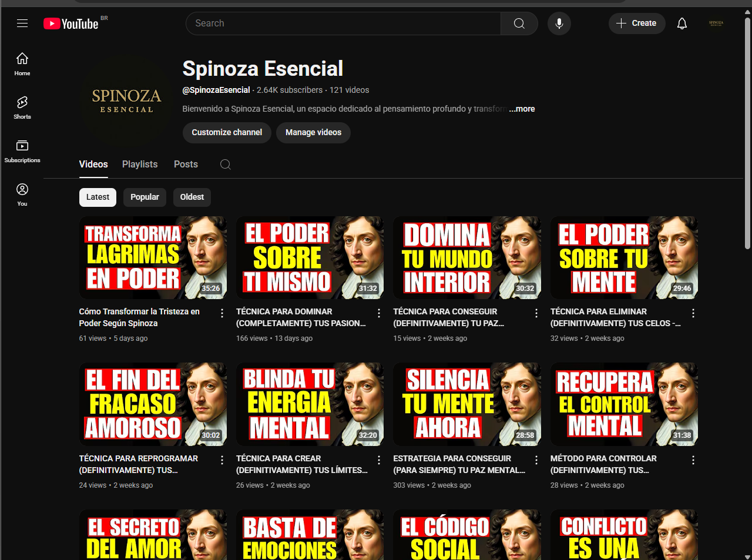
Task: Play EL CÓDIGO SOCIAL thumbnail
Action: 467,535
